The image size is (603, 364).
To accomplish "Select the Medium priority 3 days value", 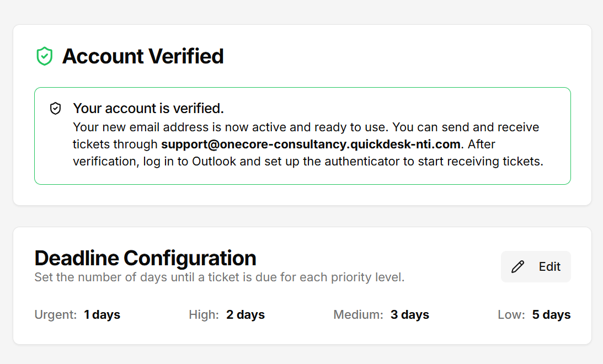I will tap(410, 314).
